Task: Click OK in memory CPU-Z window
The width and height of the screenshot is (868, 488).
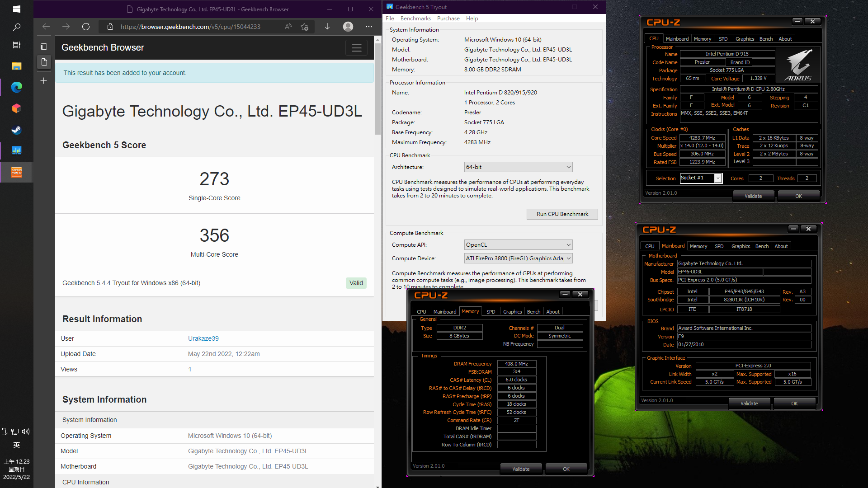Action: [566, 469]
